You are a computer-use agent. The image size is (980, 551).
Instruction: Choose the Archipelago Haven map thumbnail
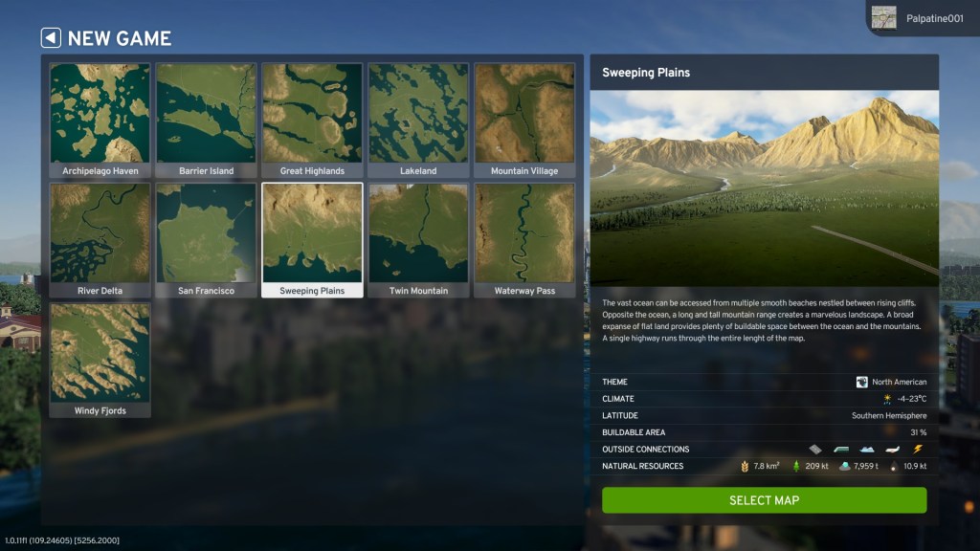click(x=100, y=120)
